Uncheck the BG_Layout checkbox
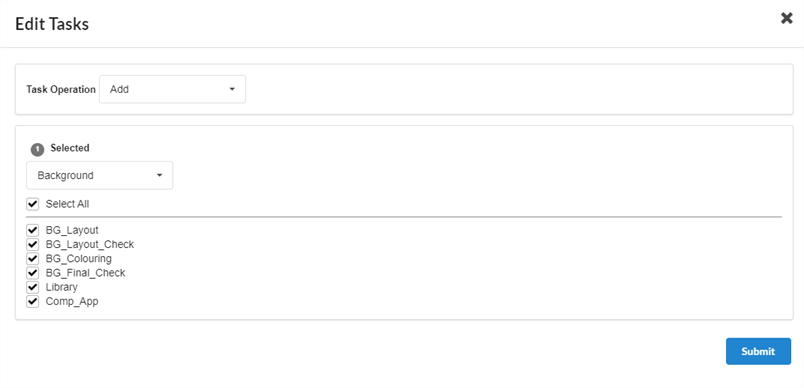The image size is (804, 388). point(33,230)
